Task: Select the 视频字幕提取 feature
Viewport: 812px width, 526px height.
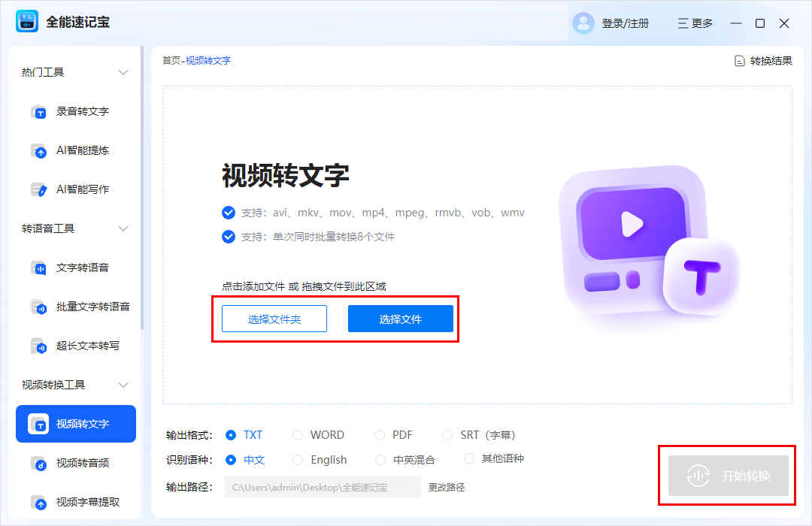Action: click(x=71, y=502)
